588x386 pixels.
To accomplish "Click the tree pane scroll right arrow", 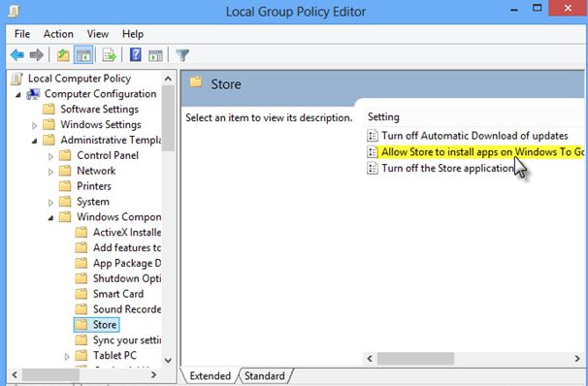I will 153,374.
